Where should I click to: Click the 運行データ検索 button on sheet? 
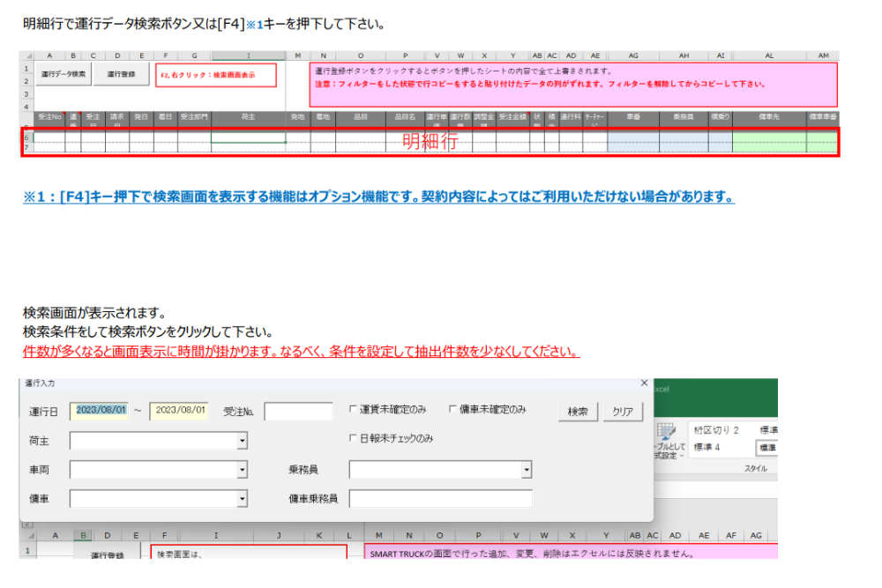point(64,75)
